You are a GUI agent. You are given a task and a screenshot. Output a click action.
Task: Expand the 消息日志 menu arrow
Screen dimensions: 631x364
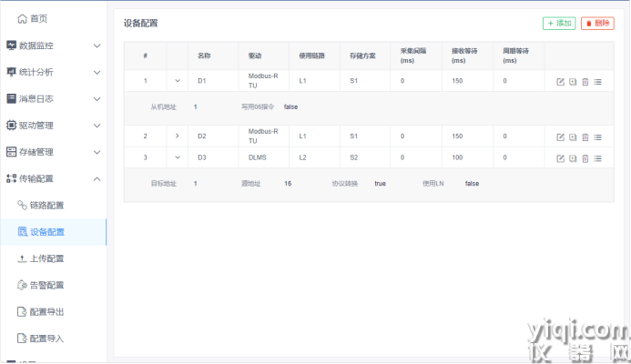(x=97, y=99)
